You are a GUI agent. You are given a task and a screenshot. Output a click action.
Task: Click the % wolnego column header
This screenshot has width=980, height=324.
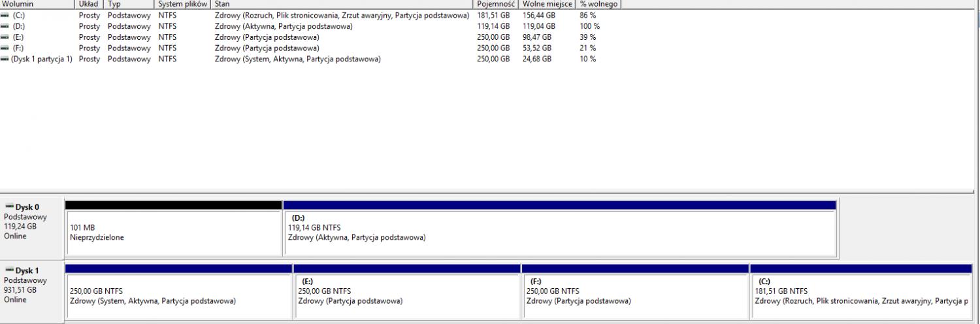point(598,4)
